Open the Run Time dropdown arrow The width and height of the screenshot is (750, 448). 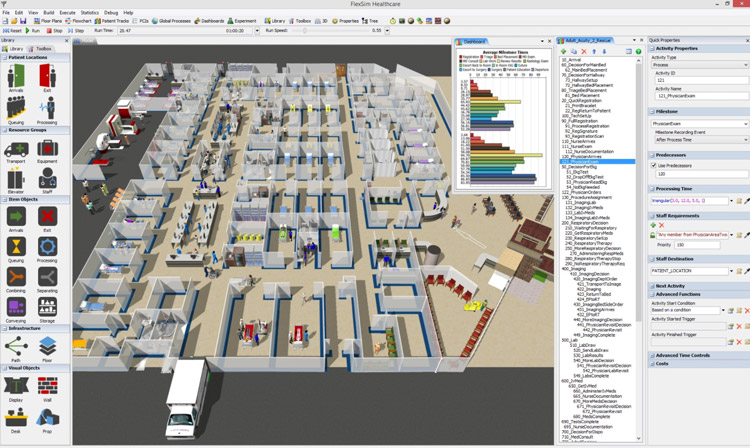[x=257, y=31]
